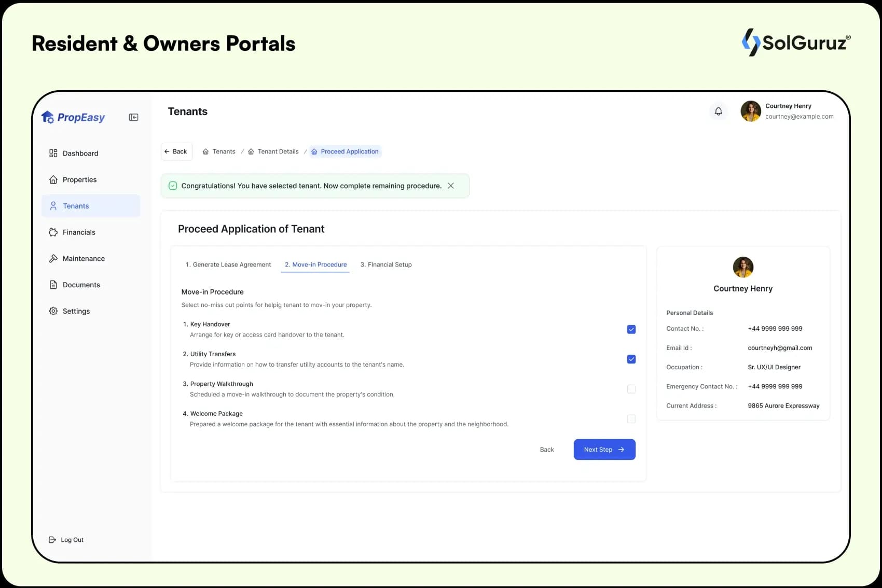
Task: Uncheck the Key Handover checkbox
Action: pyautogui.click(x=631, y=329)
